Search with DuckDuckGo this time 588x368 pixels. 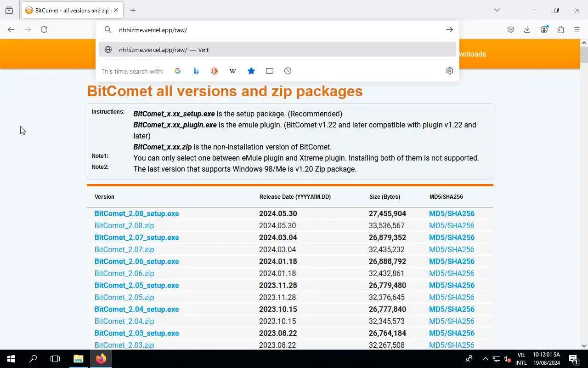tap(214, 71)
